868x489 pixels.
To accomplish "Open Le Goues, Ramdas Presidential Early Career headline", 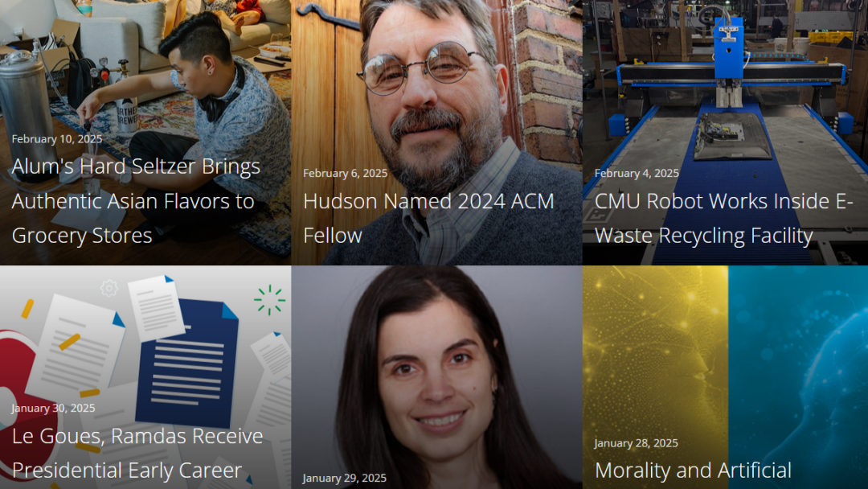I will [x=137, y=453].
